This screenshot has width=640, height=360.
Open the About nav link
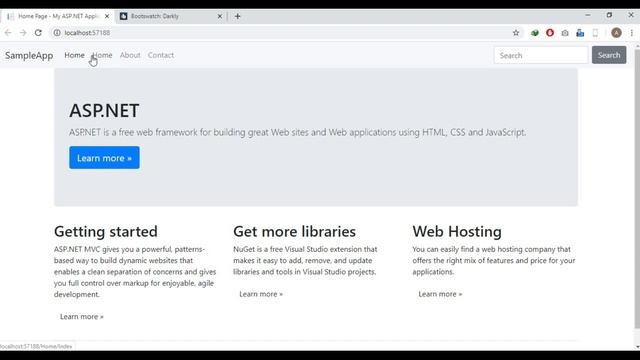coord(130,55)
